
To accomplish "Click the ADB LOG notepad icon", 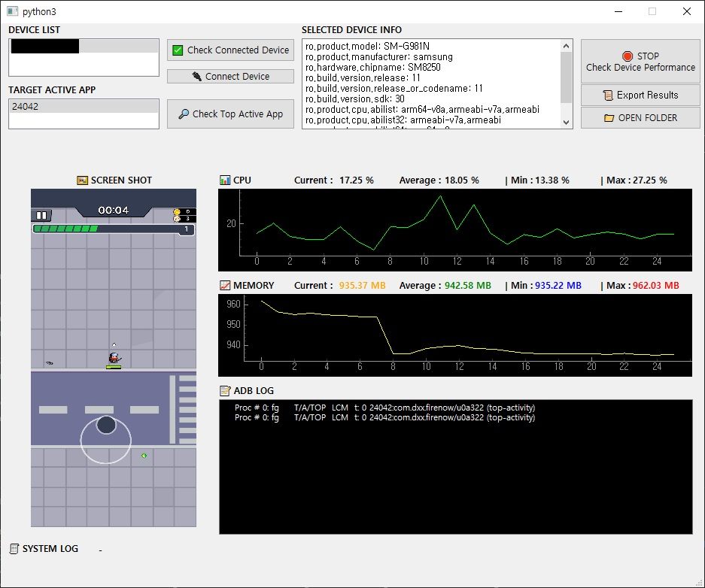I will pyautogui.click(x=225, y=391).
